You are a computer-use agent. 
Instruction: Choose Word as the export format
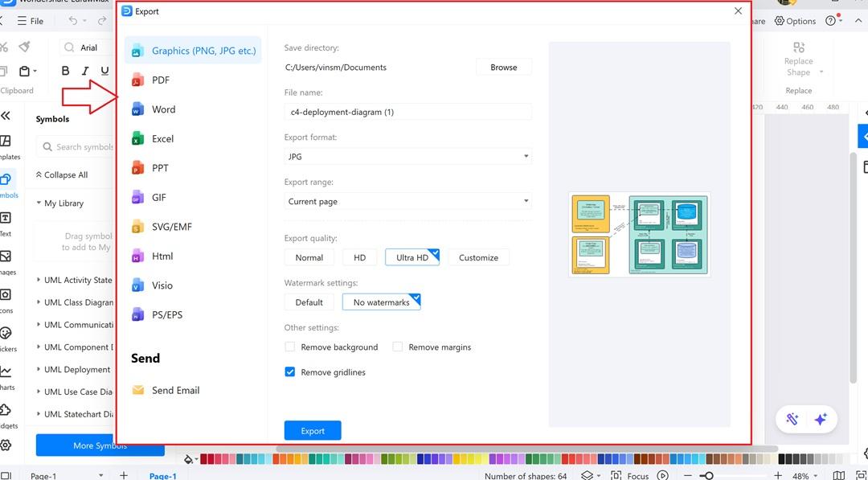(163, 109)
